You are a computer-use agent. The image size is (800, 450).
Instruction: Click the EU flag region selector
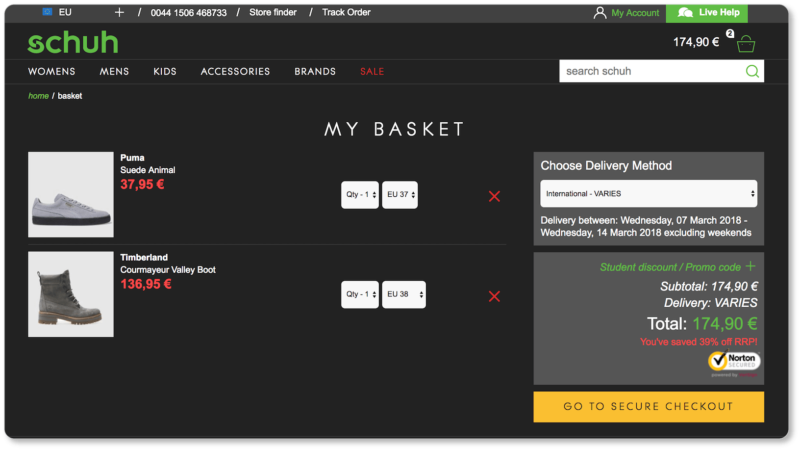[x=49, y=12]
